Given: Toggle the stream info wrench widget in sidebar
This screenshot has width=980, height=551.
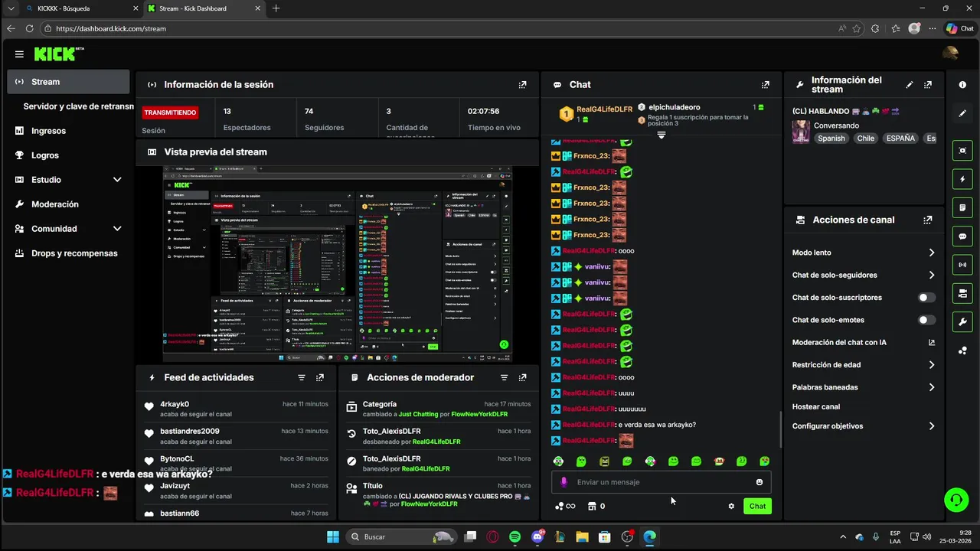Looking at the screenshot, I should (962, 321).
